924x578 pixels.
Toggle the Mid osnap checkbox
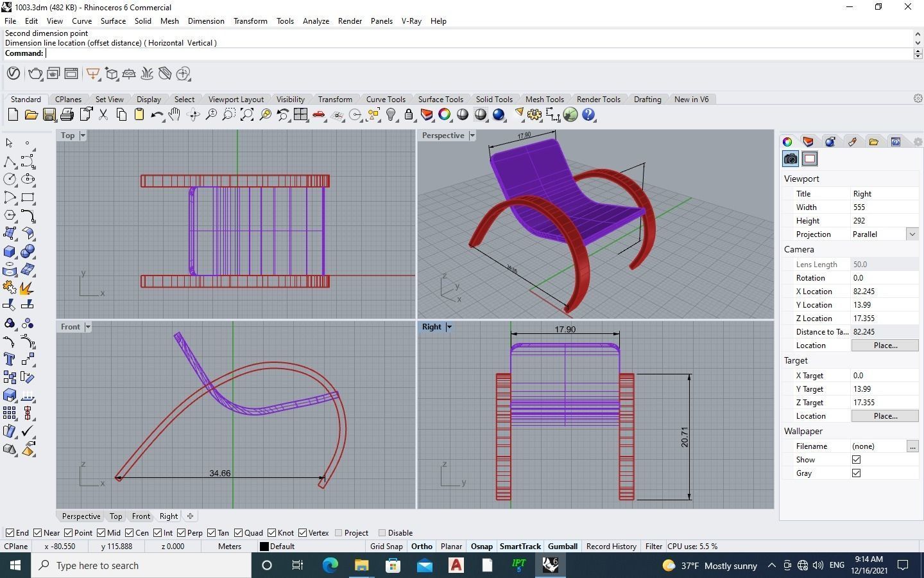point(100,533)
